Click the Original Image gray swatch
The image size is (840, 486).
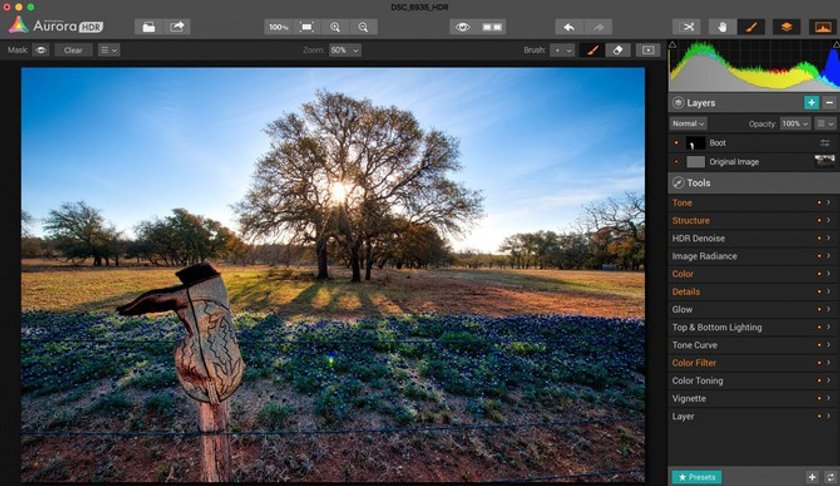[x=695, y=162]
